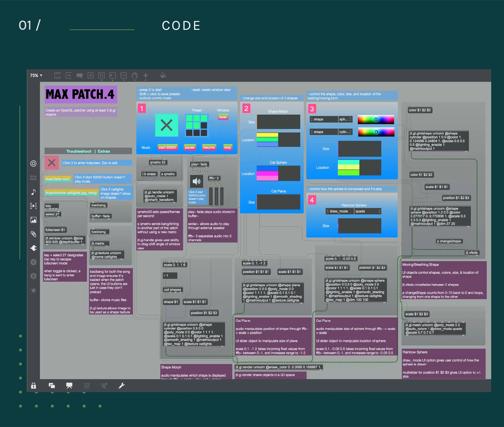Click the audio plug icon in the sidebar
This screenshot has width=504, height=427.
[x=33, y=248]
